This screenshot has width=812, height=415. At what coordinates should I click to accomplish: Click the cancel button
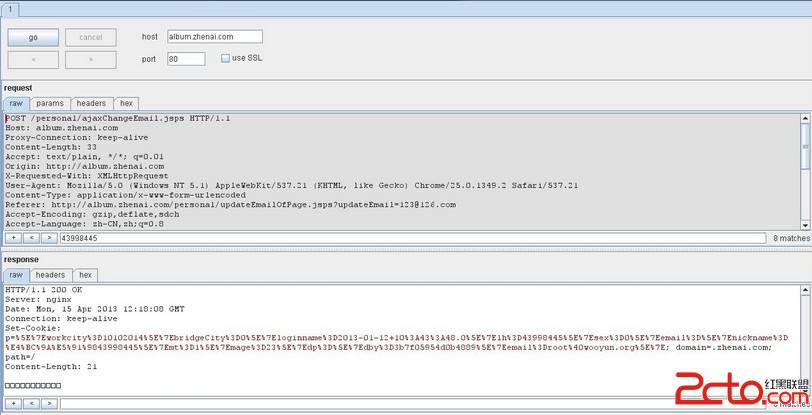[x=91, y=37]
